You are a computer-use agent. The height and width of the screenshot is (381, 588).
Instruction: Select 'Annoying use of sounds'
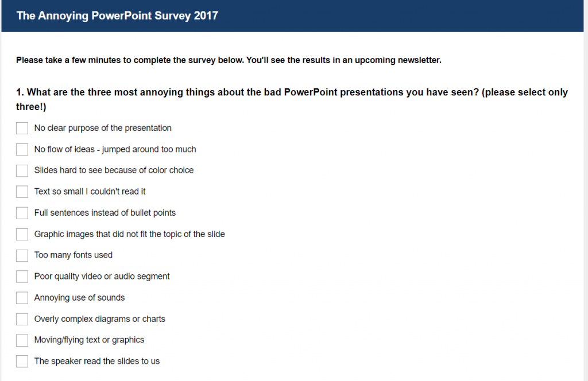(x=21, y=298)
